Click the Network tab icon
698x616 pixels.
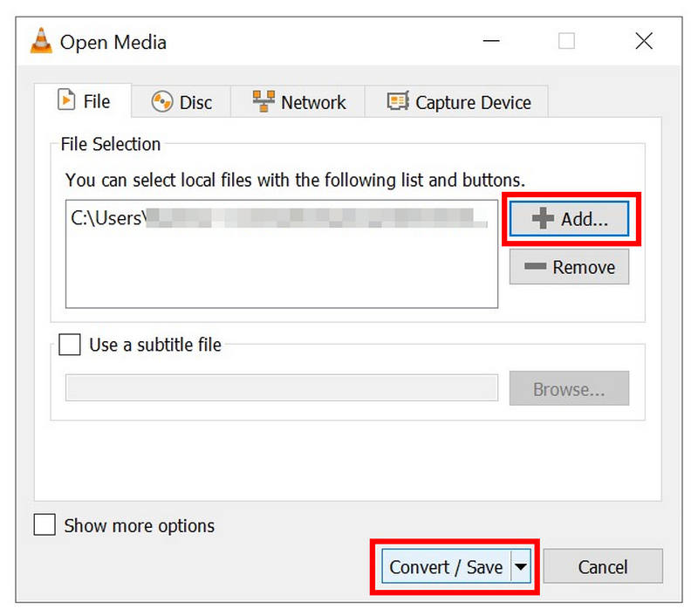point(263,101)
